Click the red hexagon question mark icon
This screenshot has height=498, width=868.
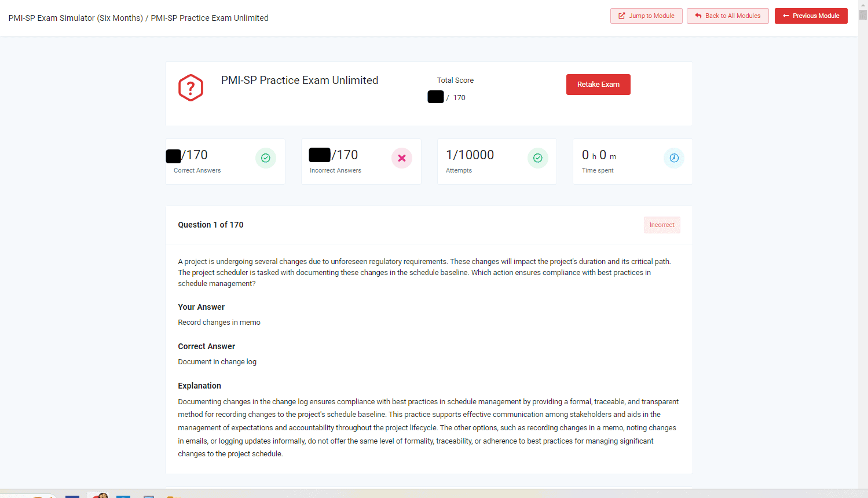(x=191, y=88)
